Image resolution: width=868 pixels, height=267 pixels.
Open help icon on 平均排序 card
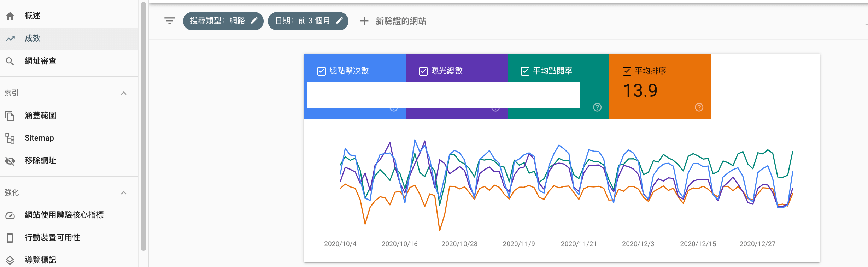[x=699, y=107]
